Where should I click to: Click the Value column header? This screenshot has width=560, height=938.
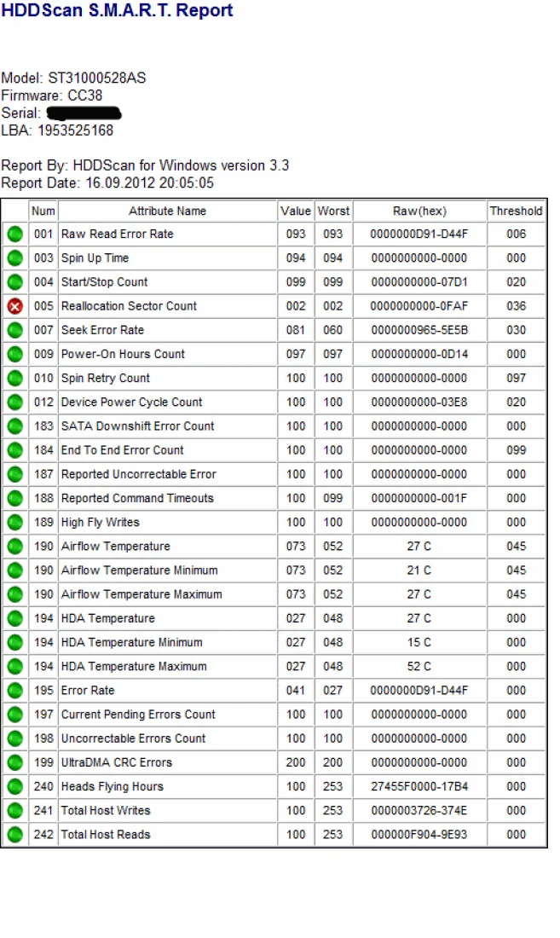point(296,211)
